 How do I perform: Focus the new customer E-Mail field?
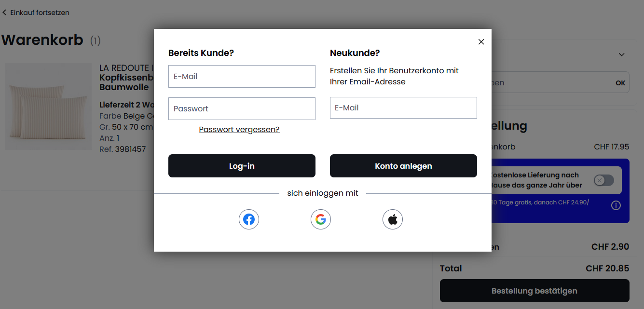coord(403,107)
